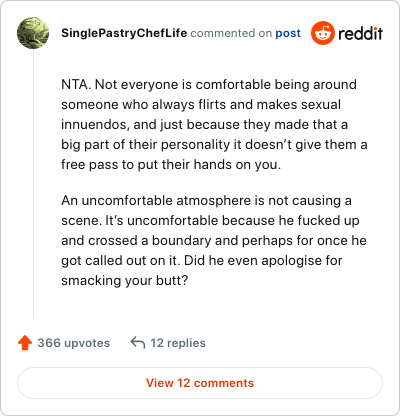Open SinglePastryChefLife's profile via username
Viewport: 400px width, 416px height.
pyautogui.click(x=124, y=33)
